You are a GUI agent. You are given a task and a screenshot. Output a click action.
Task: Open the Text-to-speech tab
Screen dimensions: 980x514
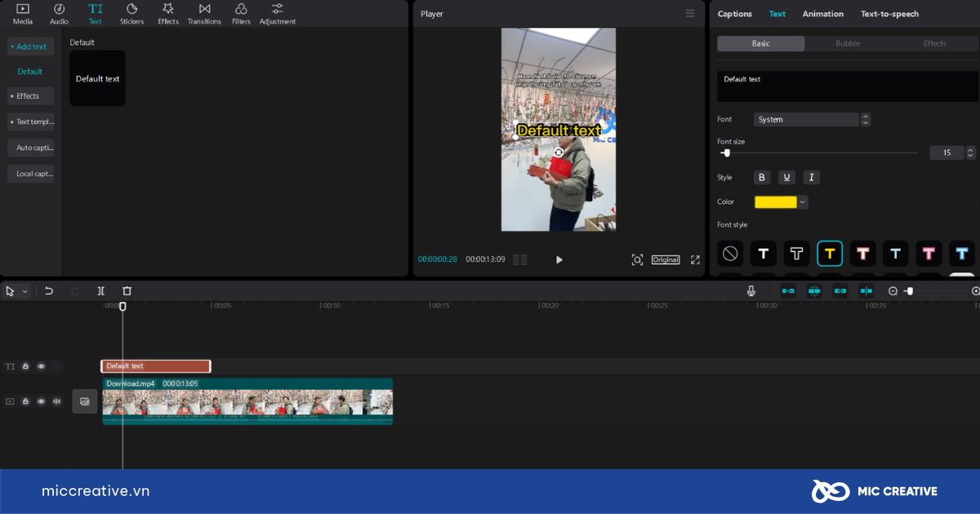889,14
